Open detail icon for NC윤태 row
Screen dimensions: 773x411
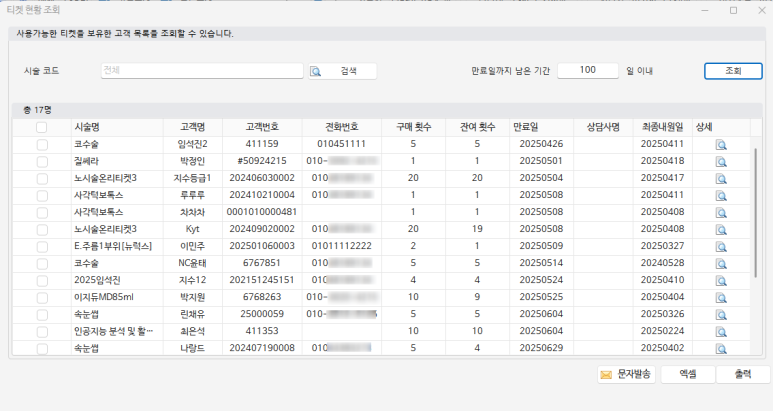pyautogui.click(x=721, y=264)
